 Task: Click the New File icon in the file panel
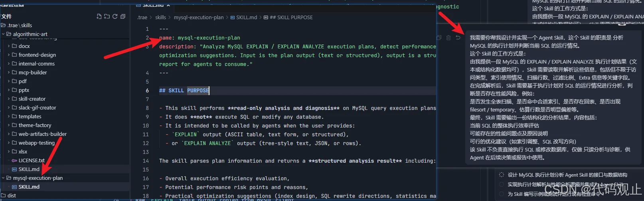99,16
